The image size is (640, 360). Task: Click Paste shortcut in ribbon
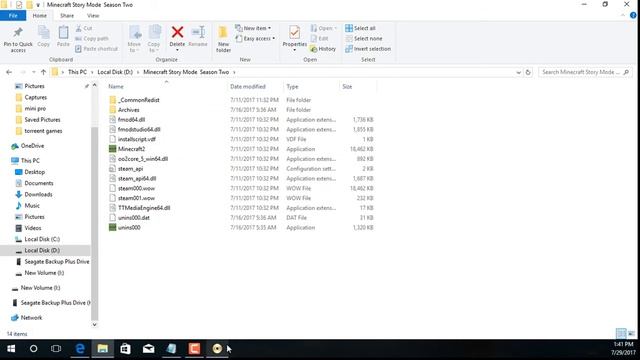coord(97,49)
